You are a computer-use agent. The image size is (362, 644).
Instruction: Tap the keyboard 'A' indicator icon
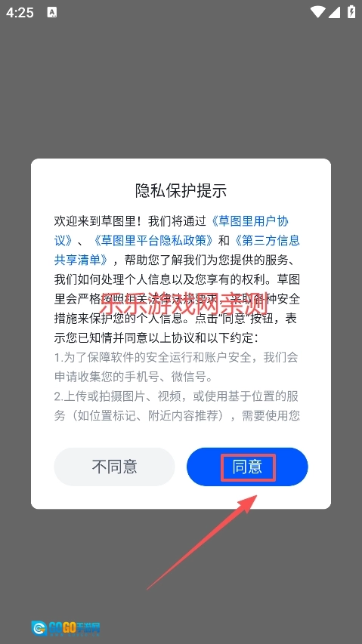point(52,12)
